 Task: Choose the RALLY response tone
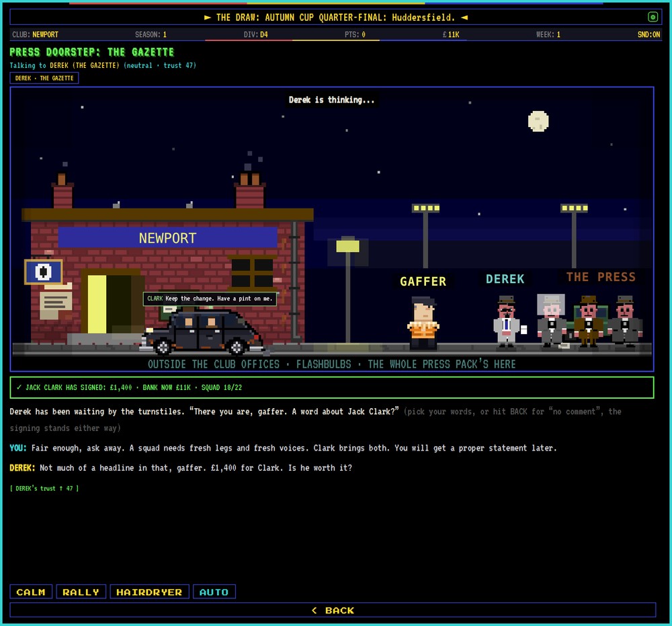pyautogui.click(x=81, y=592)
